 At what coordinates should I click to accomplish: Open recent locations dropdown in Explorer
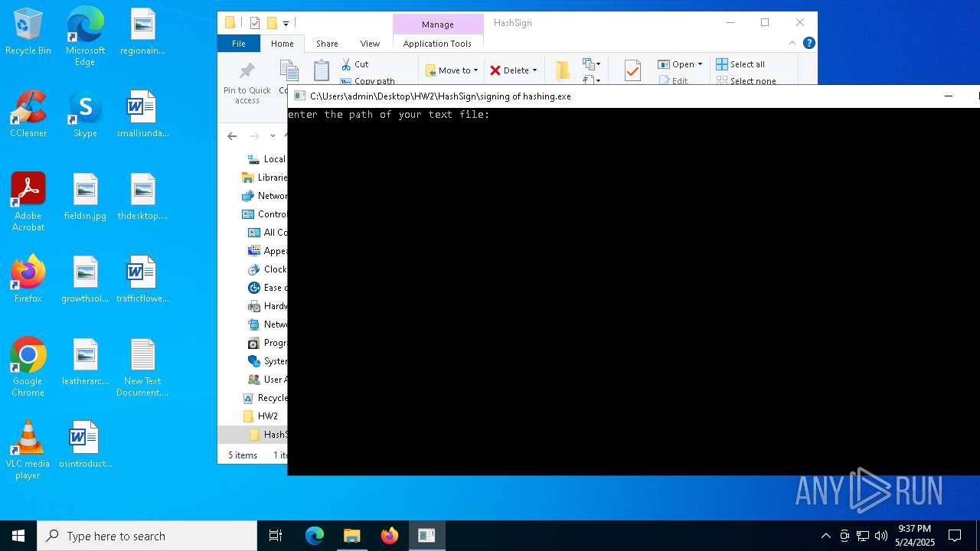point(273,136)
